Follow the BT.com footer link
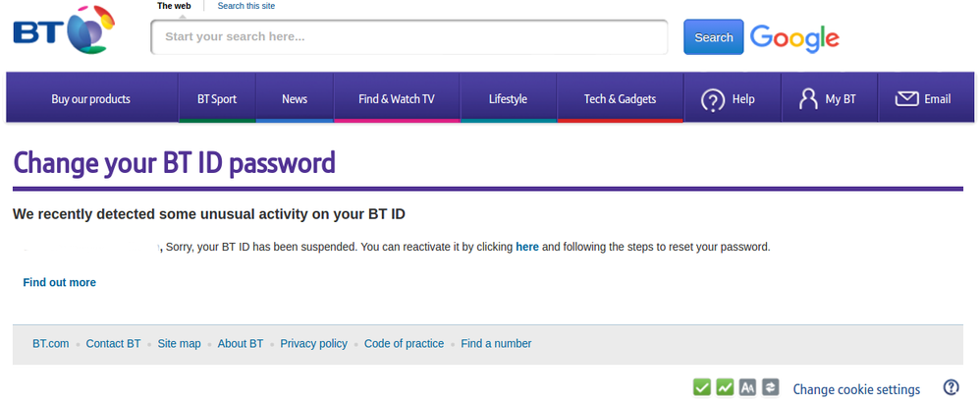The image size is (980, 403). (x=51, y=344)
